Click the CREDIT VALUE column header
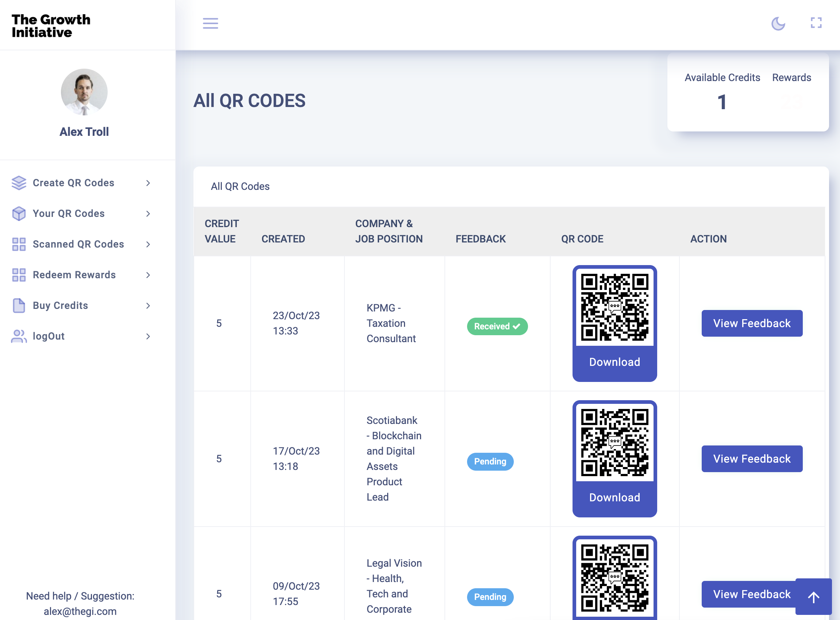 [221, 231]
